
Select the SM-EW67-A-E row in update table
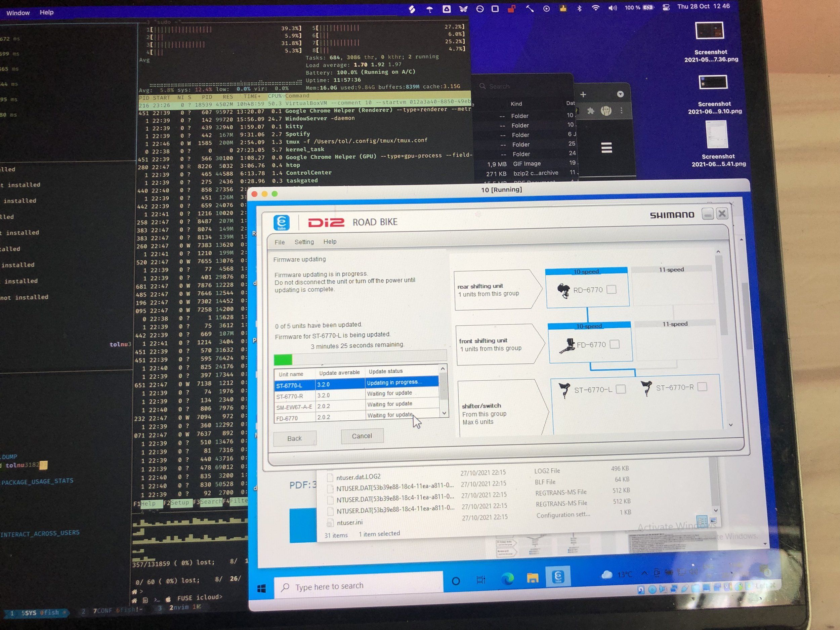point(356,406)
